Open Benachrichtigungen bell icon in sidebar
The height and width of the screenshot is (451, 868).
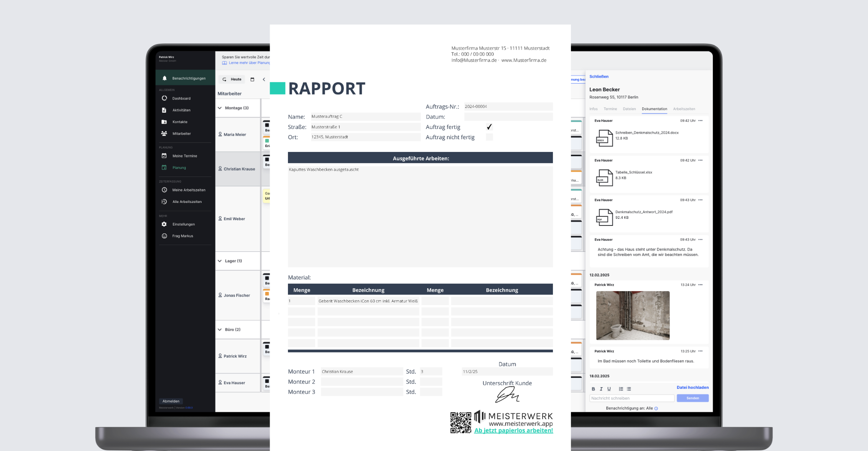pos(164,78)
